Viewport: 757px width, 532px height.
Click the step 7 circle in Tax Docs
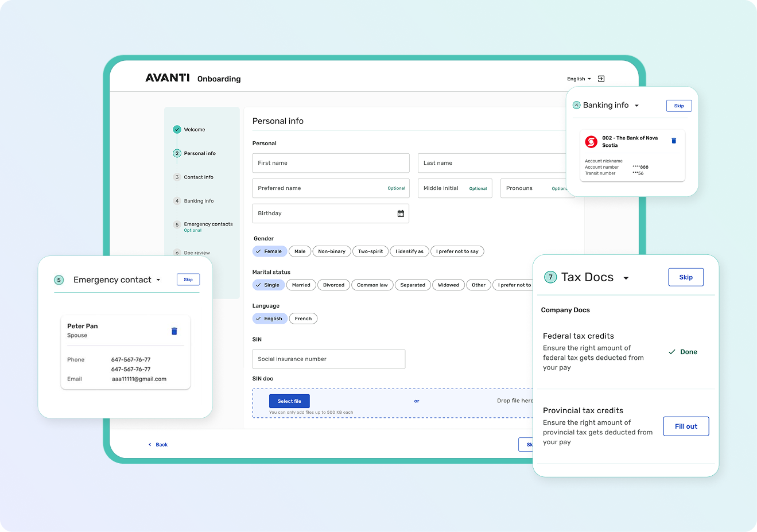(x=550, y=277)
